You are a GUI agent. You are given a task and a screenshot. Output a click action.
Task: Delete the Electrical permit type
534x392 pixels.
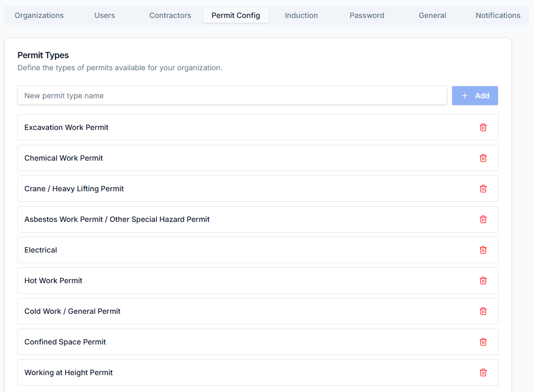[483, 250]
